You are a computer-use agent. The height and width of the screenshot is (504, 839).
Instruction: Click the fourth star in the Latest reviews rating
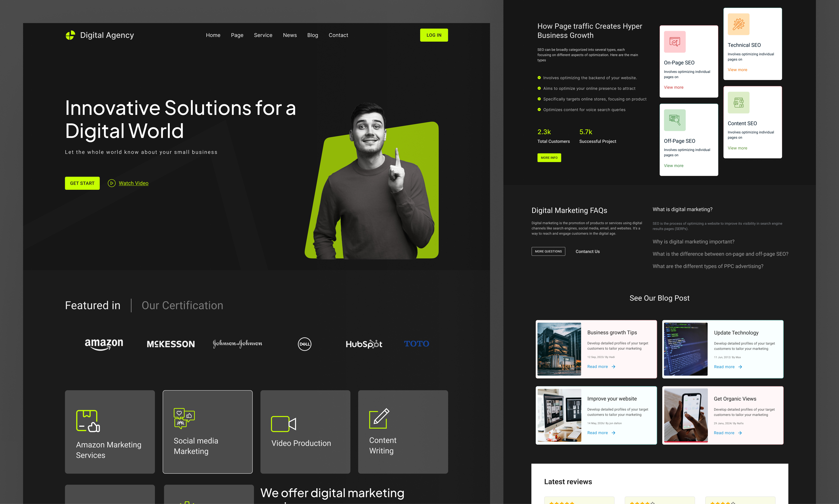click(x=566, y=503)
